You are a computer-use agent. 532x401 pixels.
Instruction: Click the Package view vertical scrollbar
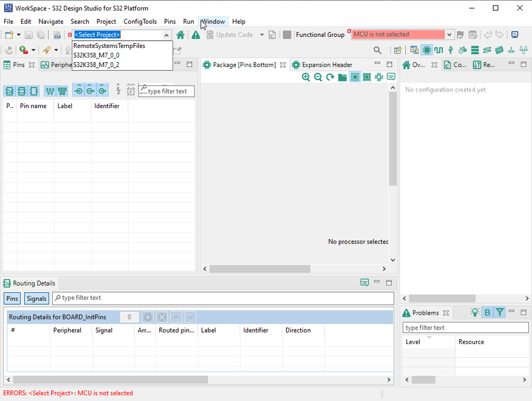[393, 138]
